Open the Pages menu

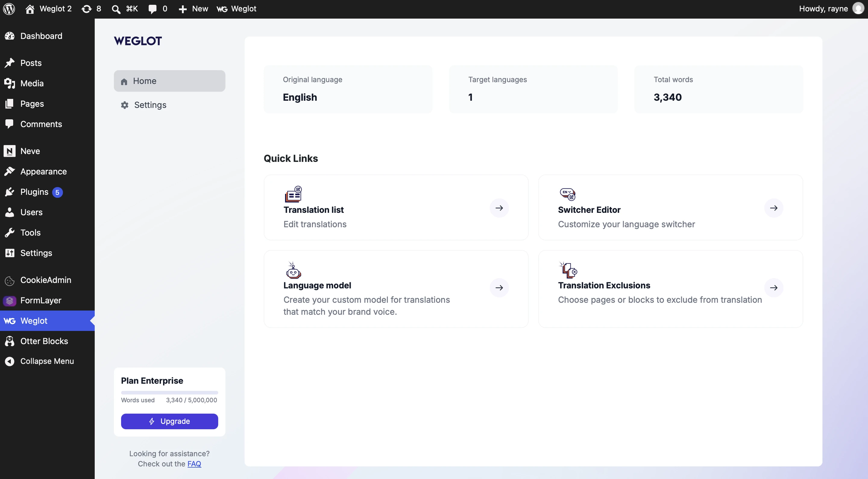pos(47,103)
